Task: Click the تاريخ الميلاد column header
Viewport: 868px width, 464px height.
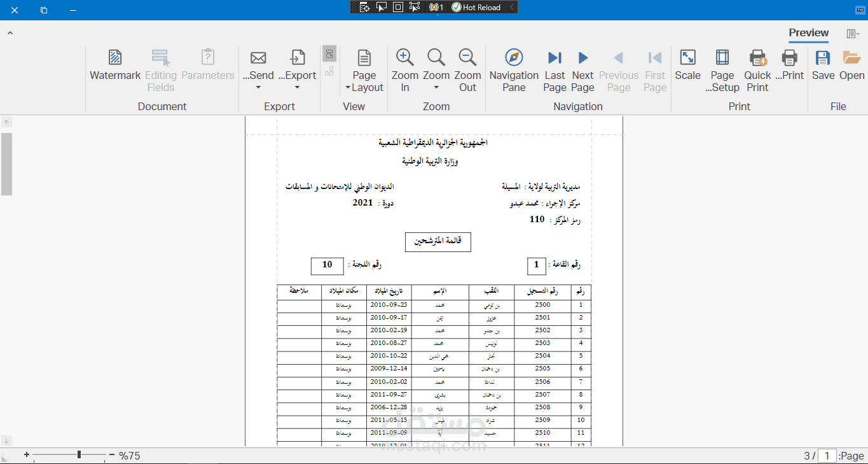Action: 389,291
